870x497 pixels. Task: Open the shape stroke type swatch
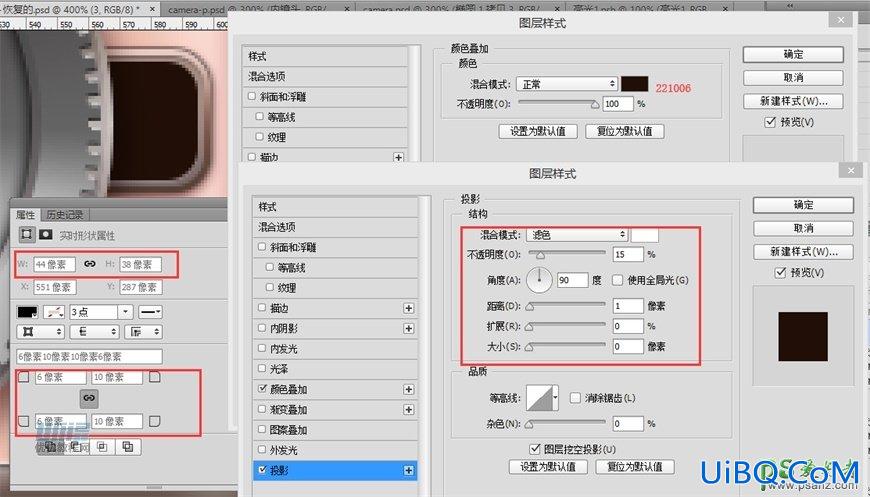tap(54, 312)
